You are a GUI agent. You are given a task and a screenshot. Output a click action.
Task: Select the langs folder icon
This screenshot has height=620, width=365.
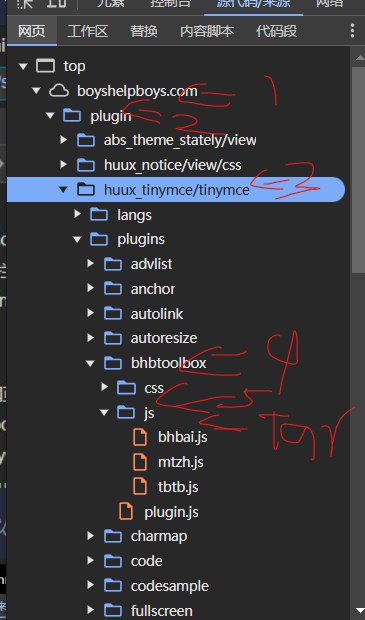point(99,215)
